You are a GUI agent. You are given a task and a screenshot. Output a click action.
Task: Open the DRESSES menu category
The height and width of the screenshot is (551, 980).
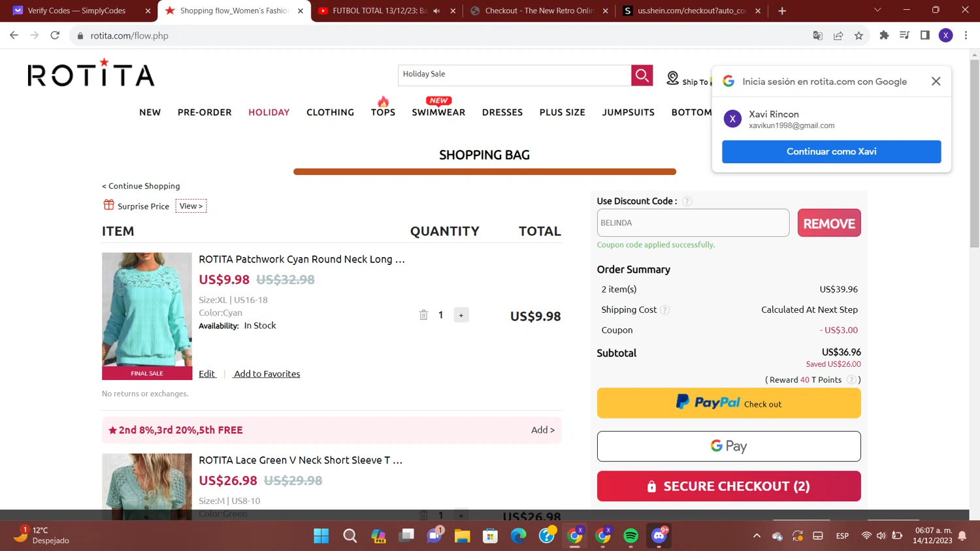(x=502, y=112)
